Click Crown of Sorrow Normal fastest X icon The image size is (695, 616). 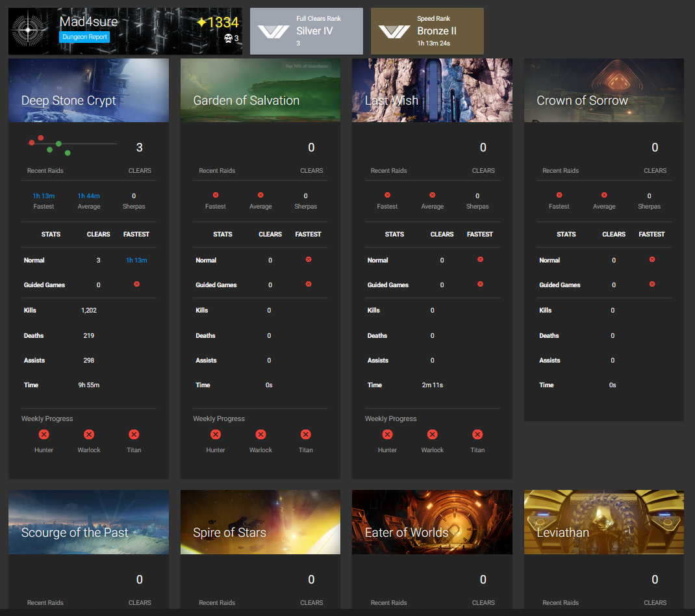652,259
